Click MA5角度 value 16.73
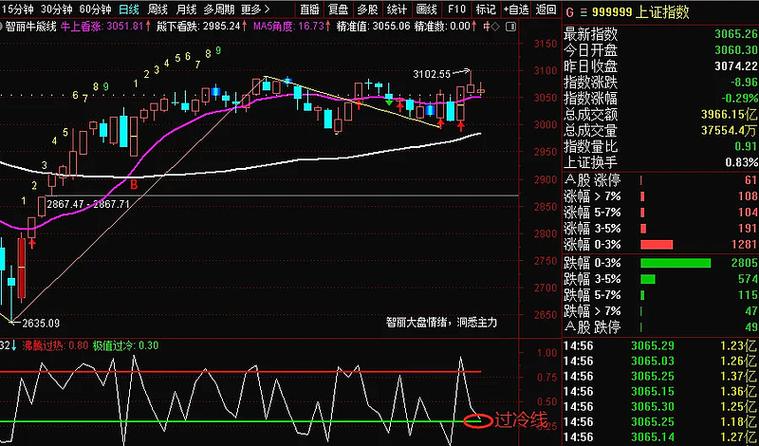This screenshot has height=446, width=759. pos(310,26)
